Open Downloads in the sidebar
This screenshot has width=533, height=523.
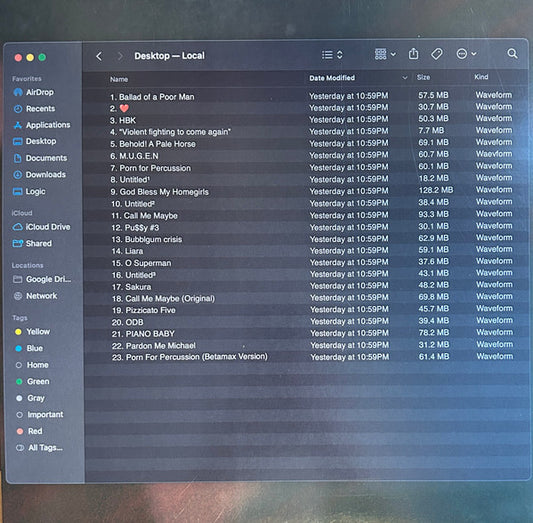[x=39, y=175]
